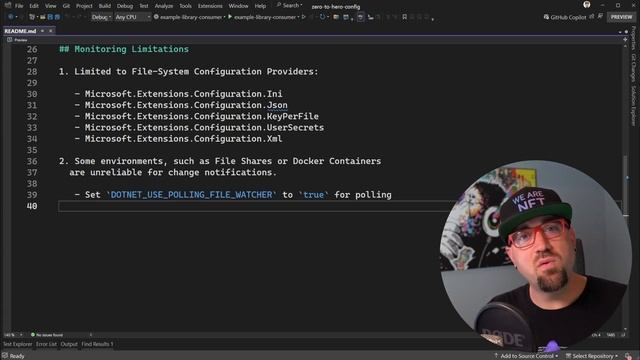Click the Monitoring Limitations heading text
Screen dimensions: 640x360
pyautogui.click(x=131, y=49)
